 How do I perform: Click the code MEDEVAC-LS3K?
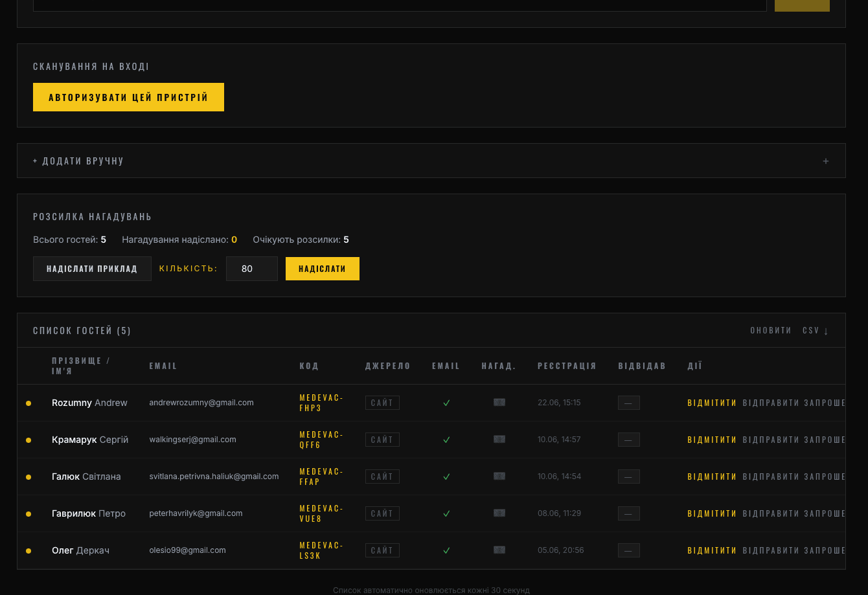[321, 550]
